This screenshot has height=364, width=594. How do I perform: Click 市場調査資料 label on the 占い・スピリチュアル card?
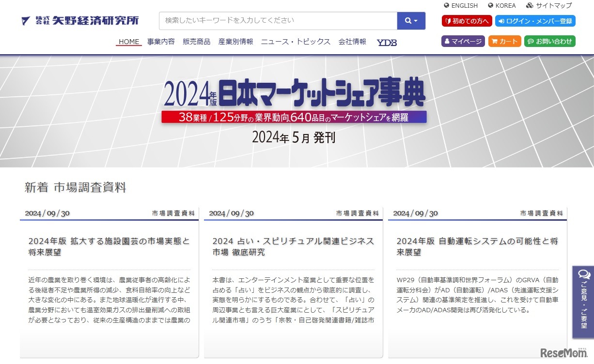(x=358, y=213)
